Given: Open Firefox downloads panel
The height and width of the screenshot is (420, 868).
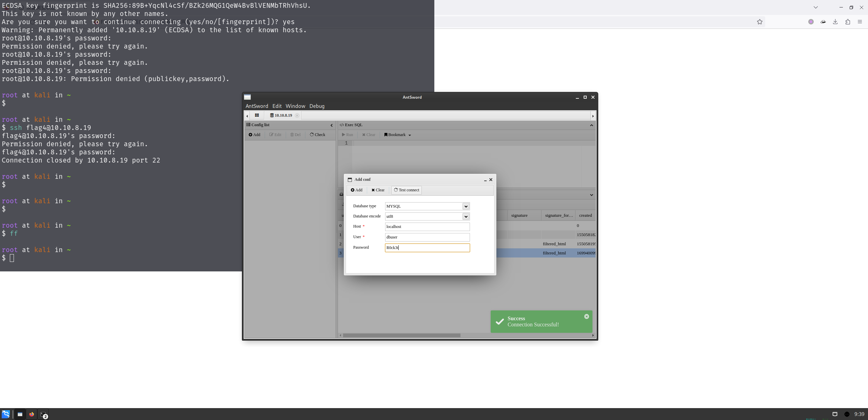Looking at the screenshot, I should pyautogui.click(x=835, y=22).
